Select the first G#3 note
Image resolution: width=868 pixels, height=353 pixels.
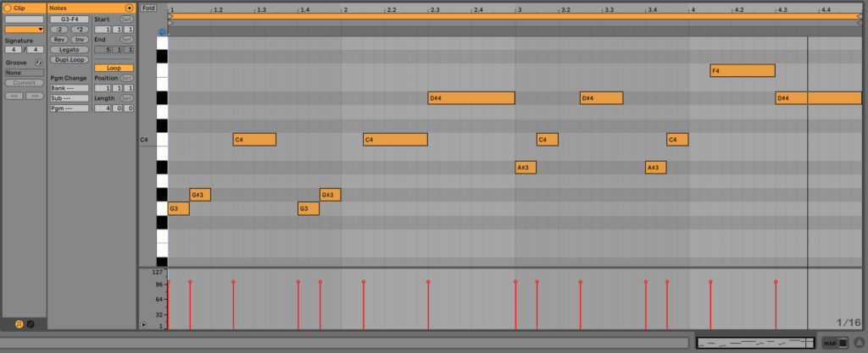(200, 195)
